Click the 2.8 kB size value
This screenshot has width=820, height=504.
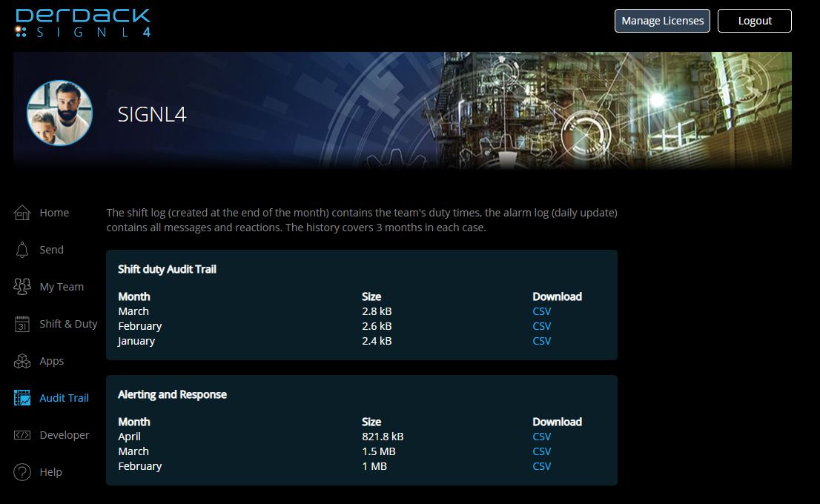tap(377, 311)
